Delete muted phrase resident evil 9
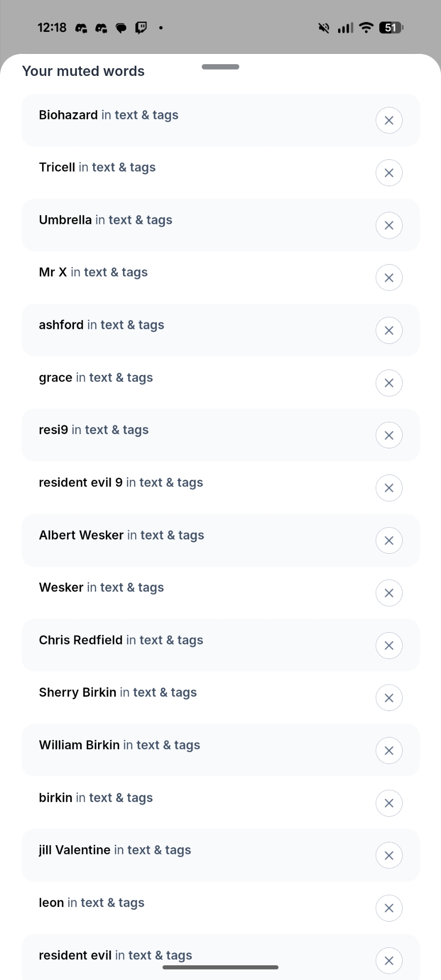 coord(389,488)
